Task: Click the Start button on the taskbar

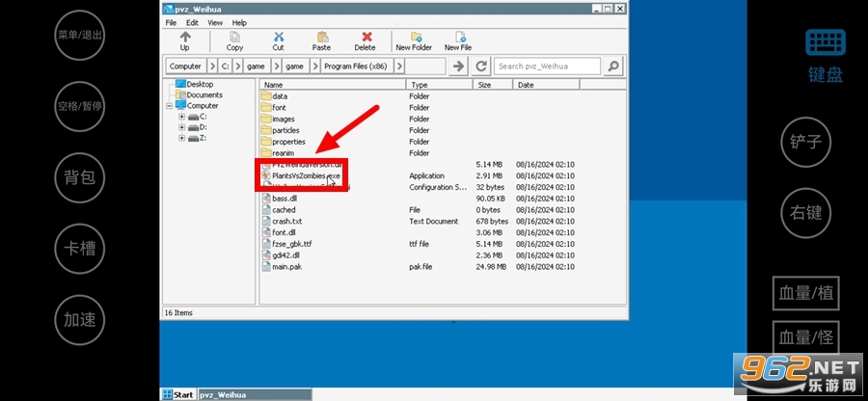Action: [x=178, y=394]
